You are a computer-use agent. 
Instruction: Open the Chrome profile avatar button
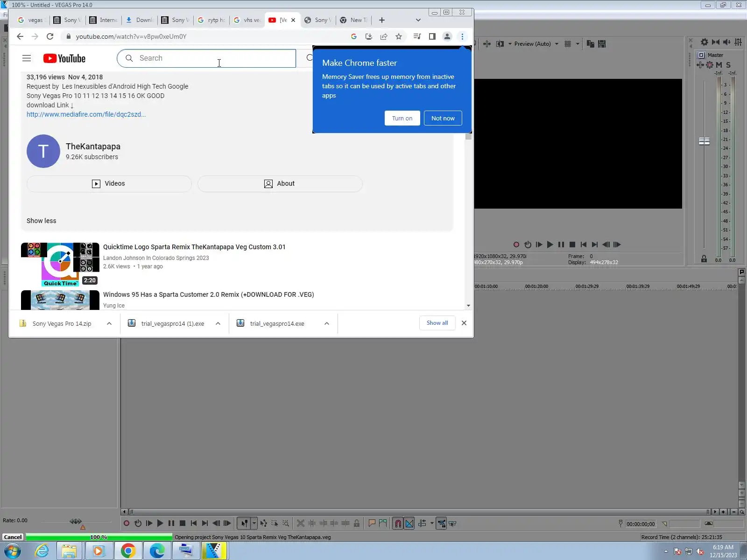[x=447, y=36]
